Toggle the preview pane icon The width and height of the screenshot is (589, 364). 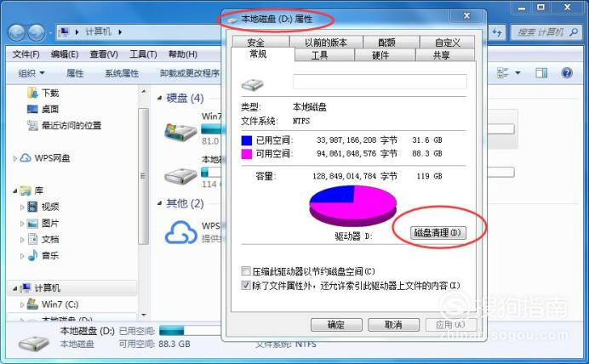[x=541, y=73]
